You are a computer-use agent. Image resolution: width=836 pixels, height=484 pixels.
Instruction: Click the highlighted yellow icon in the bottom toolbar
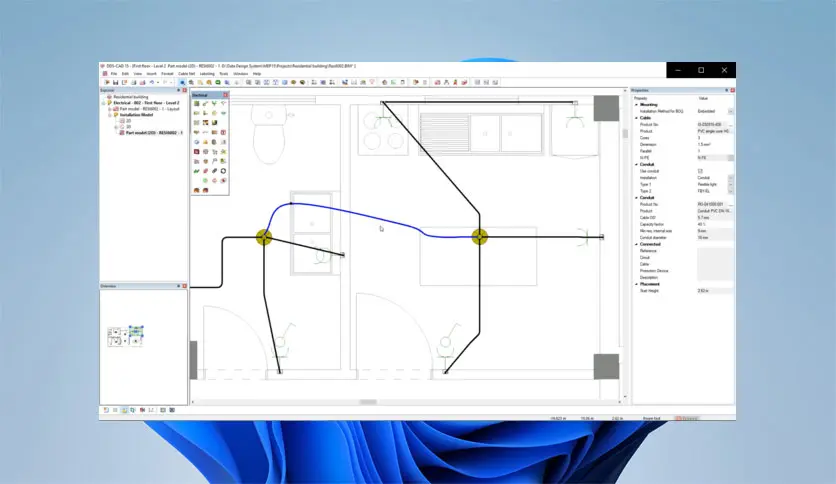(124, 410)
